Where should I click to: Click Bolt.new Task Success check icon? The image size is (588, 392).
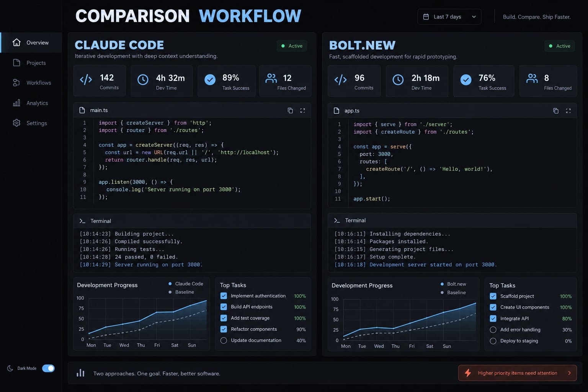click(x=466, y=80)
